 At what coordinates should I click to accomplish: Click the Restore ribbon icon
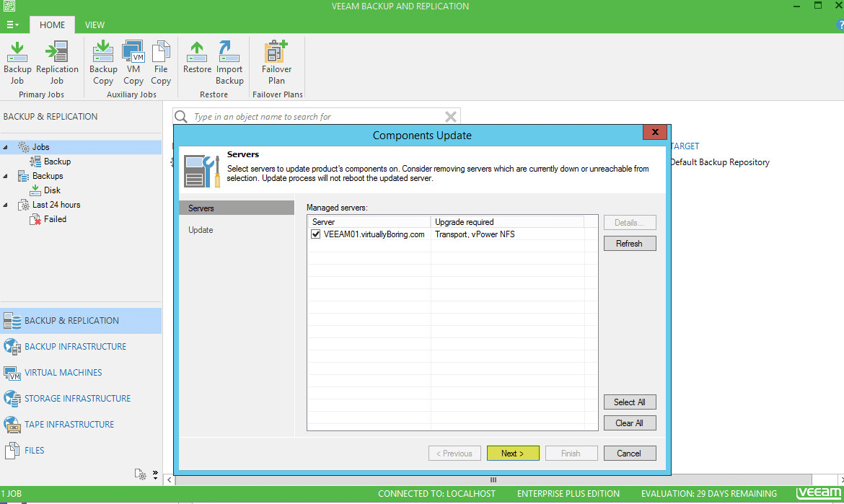click(197, 58)
